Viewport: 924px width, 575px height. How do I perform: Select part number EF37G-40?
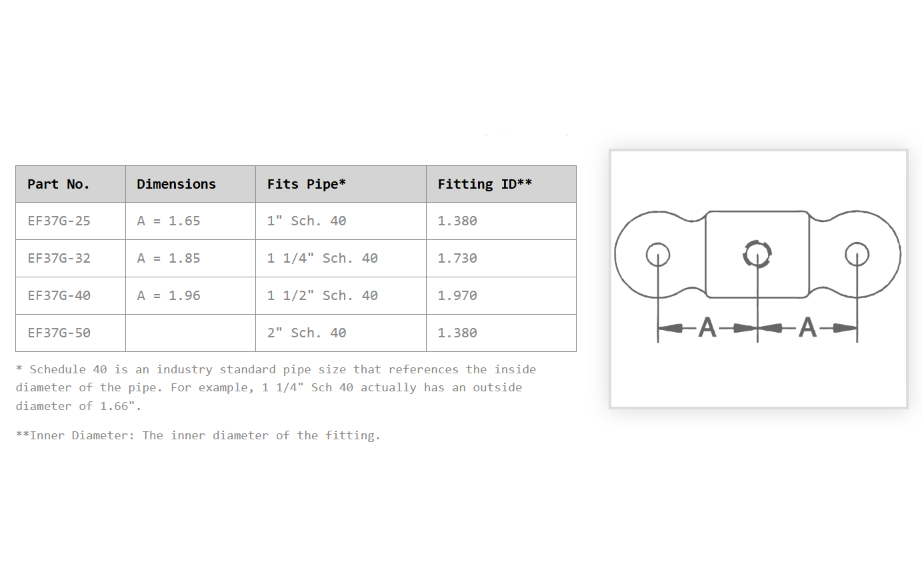(59, 296)
